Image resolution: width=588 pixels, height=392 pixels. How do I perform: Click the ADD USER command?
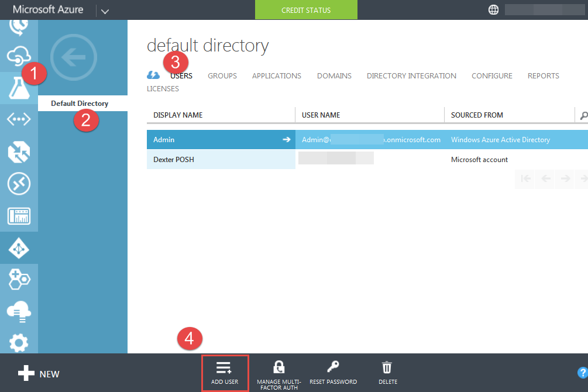click(225, 373)
